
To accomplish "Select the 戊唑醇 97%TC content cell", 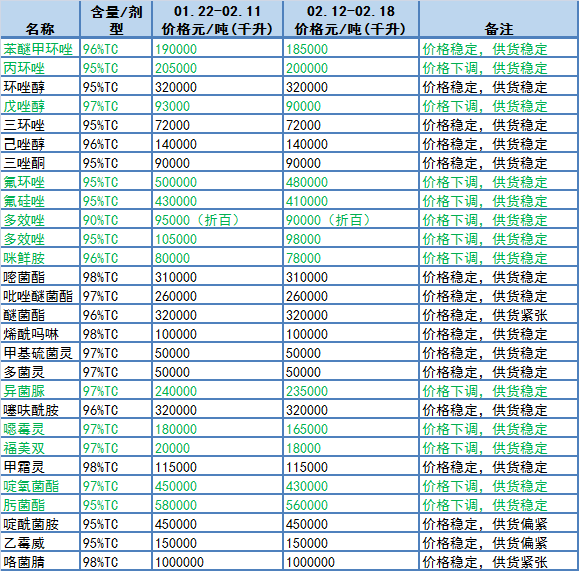I will 116,106.
